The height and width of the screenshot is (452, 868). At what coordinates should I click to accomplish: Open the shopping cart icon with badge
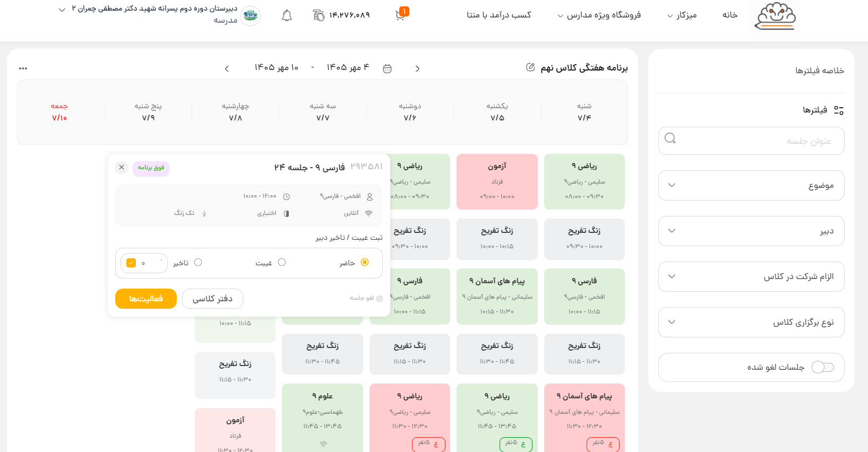[x=401, y=14]
